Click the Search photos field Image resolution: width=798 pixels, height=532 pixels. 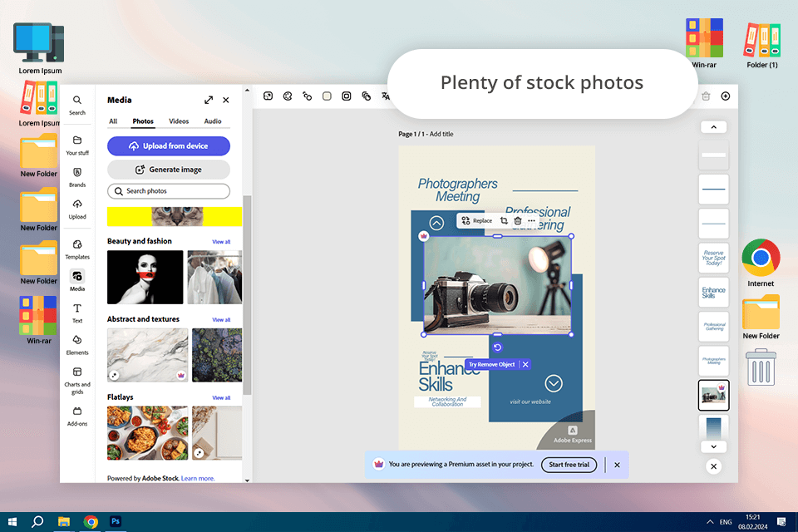click(169, 191)
